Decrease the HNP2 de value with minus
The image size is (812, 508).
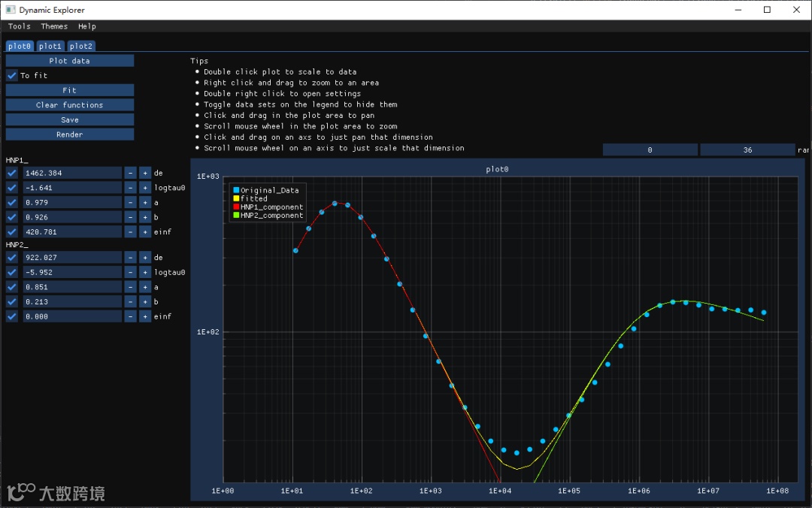(130, 258)
